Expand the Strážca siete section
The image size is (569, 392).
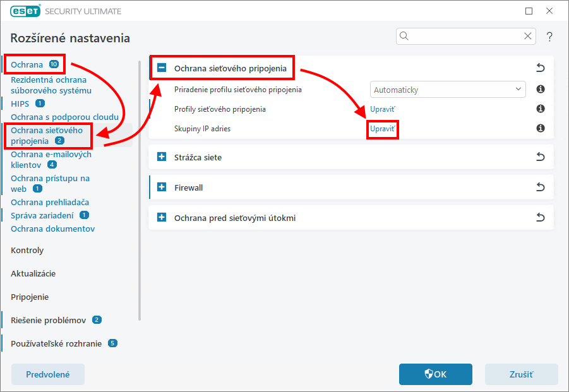pyautogui.click(x=162, y=157)
